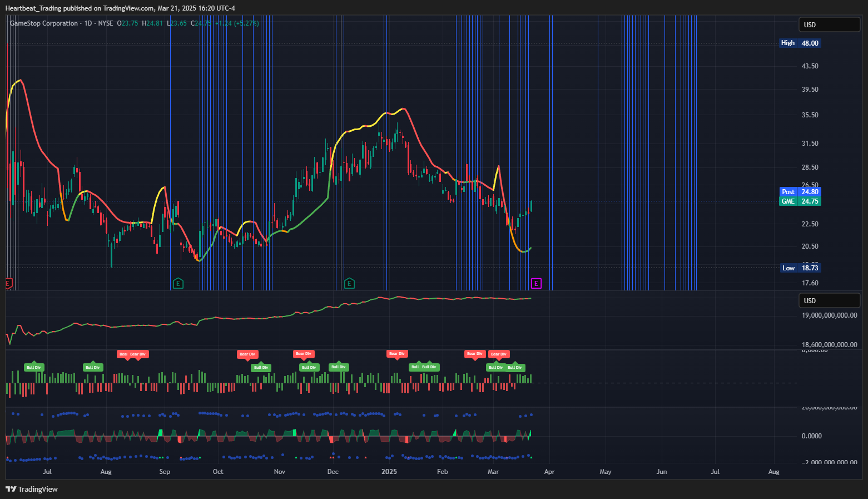868x499 pixels.
Task: Click the Sep label on the time axis
Action: [165, 472]
